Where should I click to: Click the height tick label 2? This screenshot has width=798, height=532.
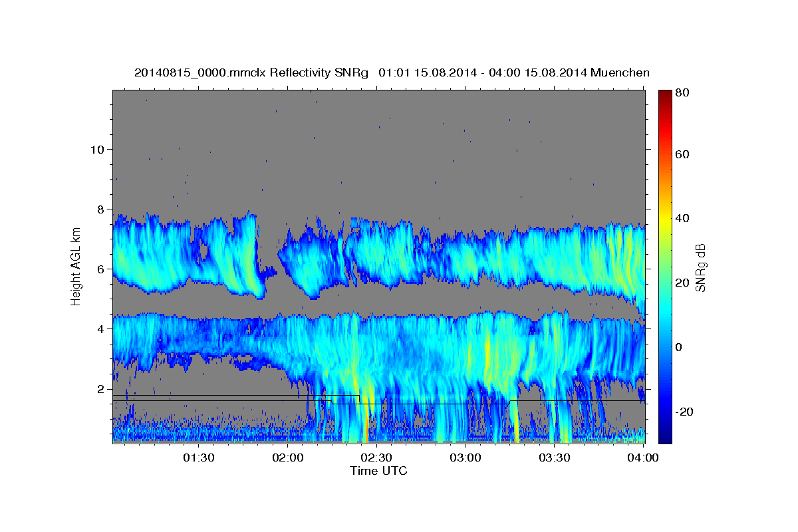pyautogui.click(x=101, y=388)
